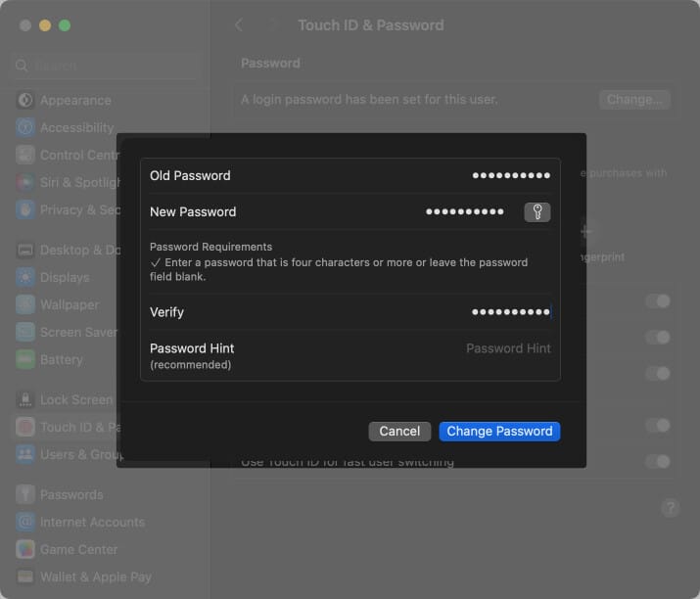Open Users & Groups sidebar icon
The image size is (700, 599).
pos(25,454)
